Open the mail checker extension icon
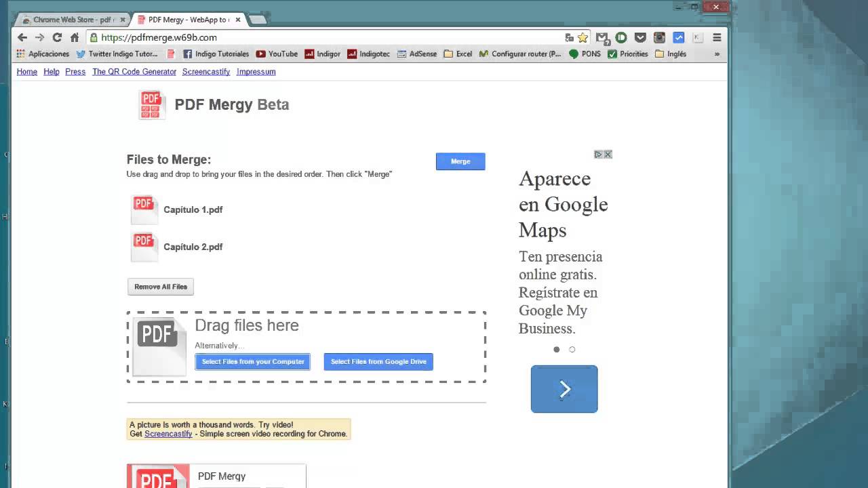The width and height of the screenshot is (868, 488). pyautogui.click(x=601, y=38)
